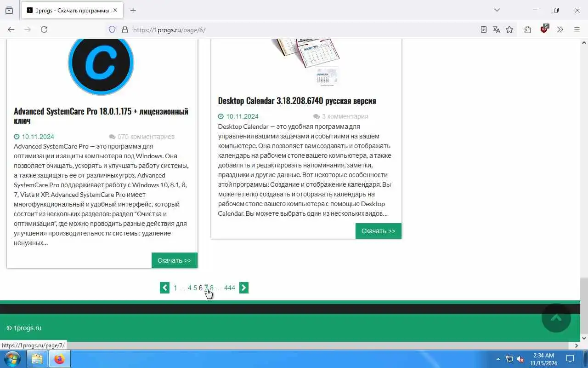Image resolution: width=588 pixels, height=368 pixels.
Task: Open the notification center icon
Action: click(570, 359)
